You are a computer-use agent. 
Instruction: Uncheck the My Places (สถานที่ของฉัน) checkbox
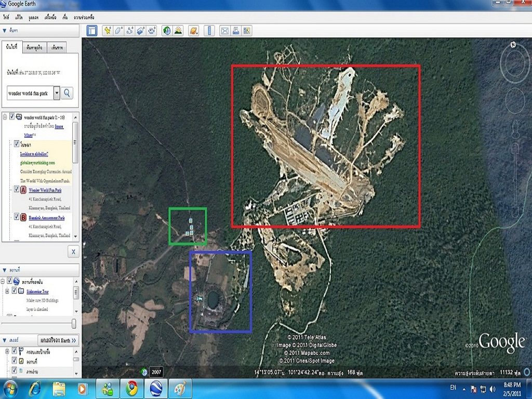(x=9, y=281)
